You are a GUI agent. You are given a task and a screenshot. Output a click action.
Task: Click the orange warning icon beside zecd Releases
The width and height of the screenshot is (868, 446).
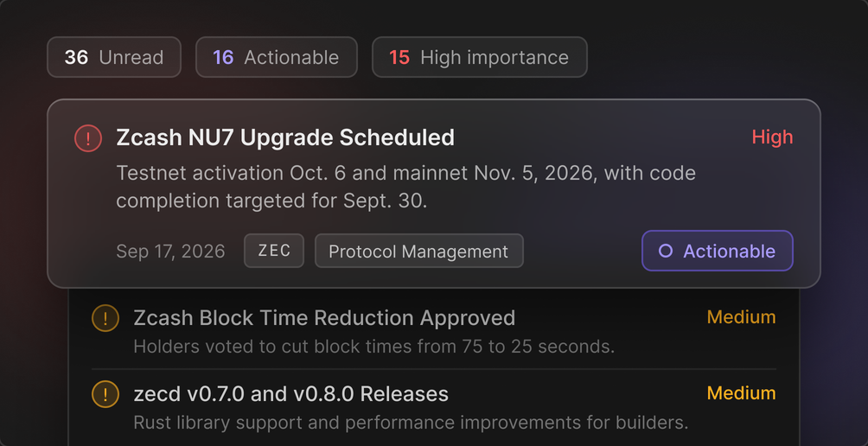[105, 394]
